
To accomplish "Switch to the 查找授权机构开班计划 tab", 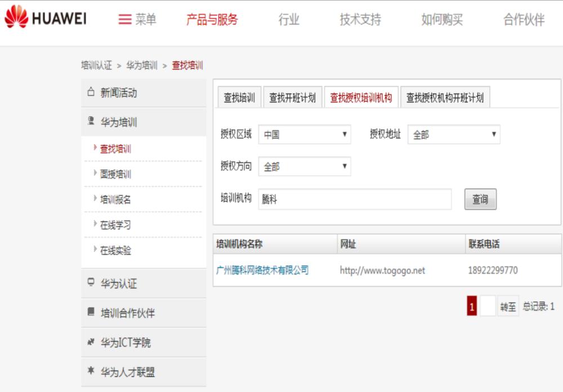I will point(445,97).
